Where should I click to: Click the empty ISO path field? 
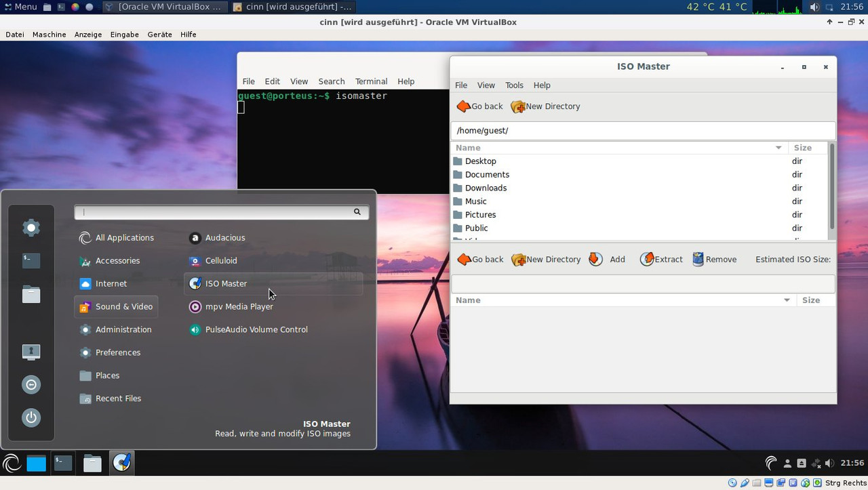643,284
